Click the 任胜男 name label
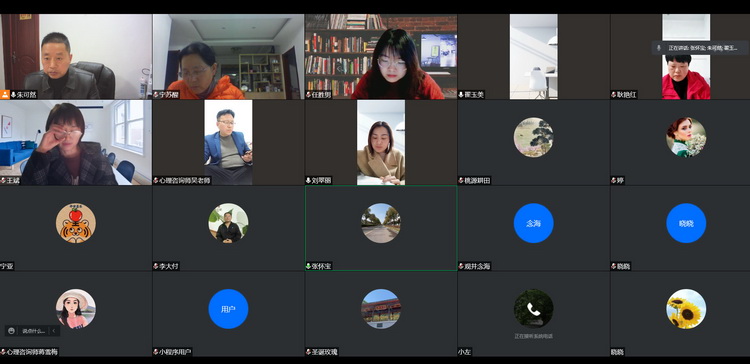The image size is (750, 364). pos(321,95)
